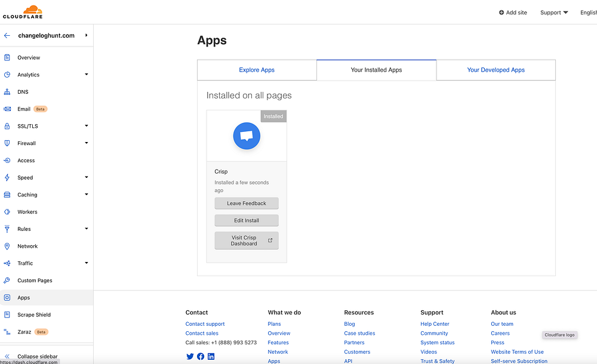Click the Workers diamond icon

7,212
